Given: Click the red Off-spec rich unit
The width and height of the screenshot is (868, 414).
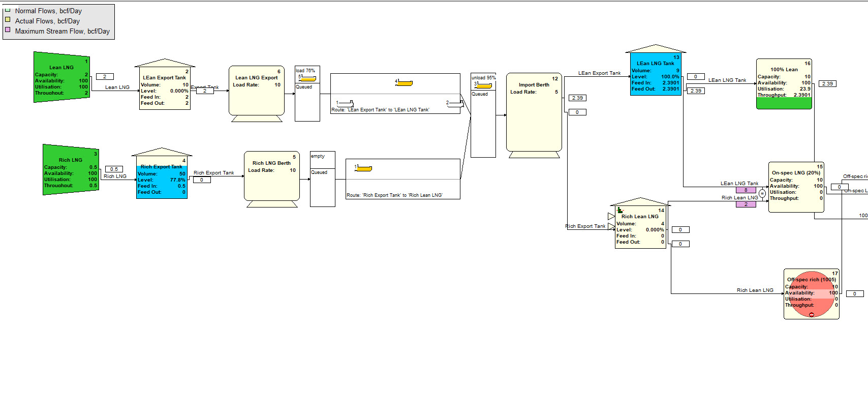Looking at the screenshot, I should pyautogui.click(x=811, y=294).
